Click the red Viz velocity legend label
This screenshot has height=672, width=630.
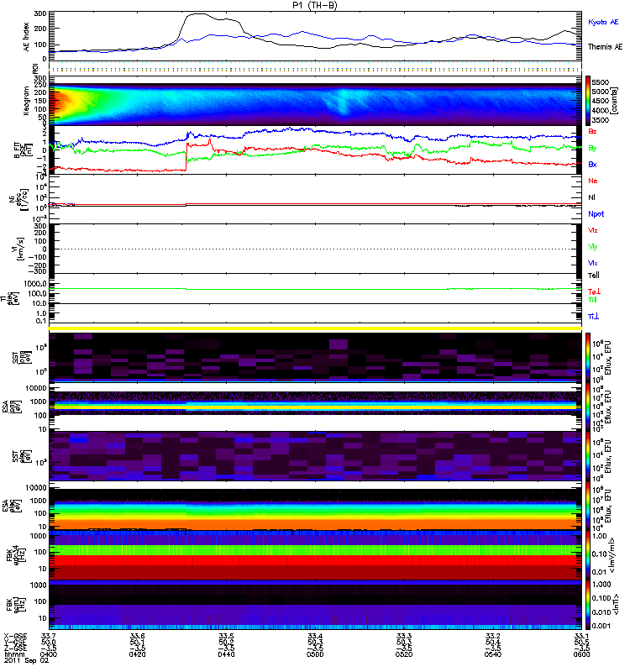593,230
